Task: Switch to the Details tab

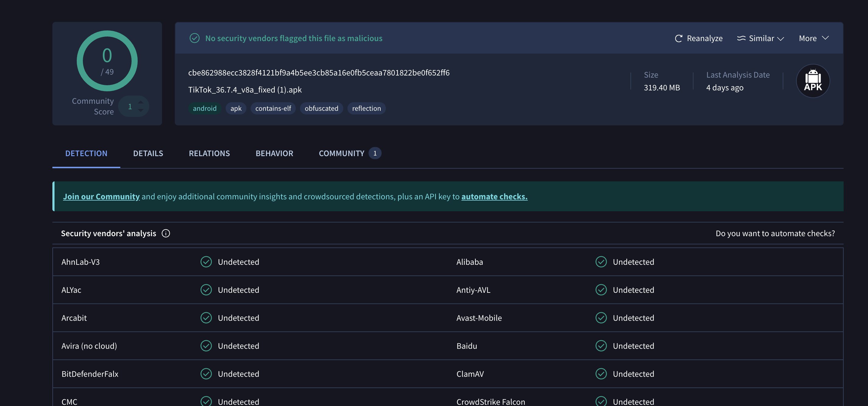Action: click(x=148, y=153)
